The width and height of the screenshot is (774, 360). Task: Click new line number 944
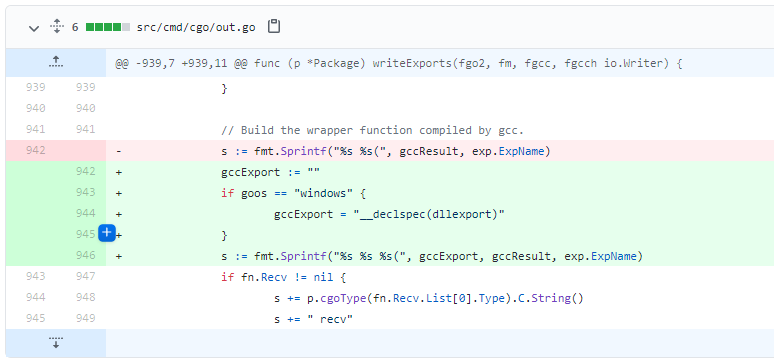[x=85, y=213]
